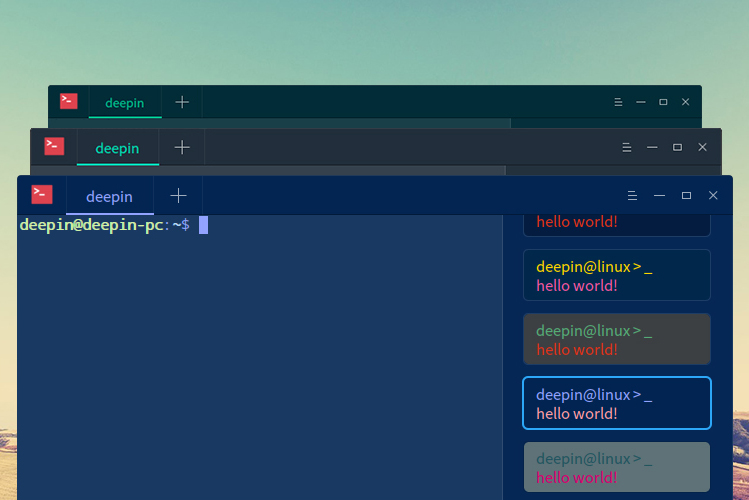Choose partially visible top theme with red text
The height and width of the screenshot is (500, 749).
click(617, 225)
